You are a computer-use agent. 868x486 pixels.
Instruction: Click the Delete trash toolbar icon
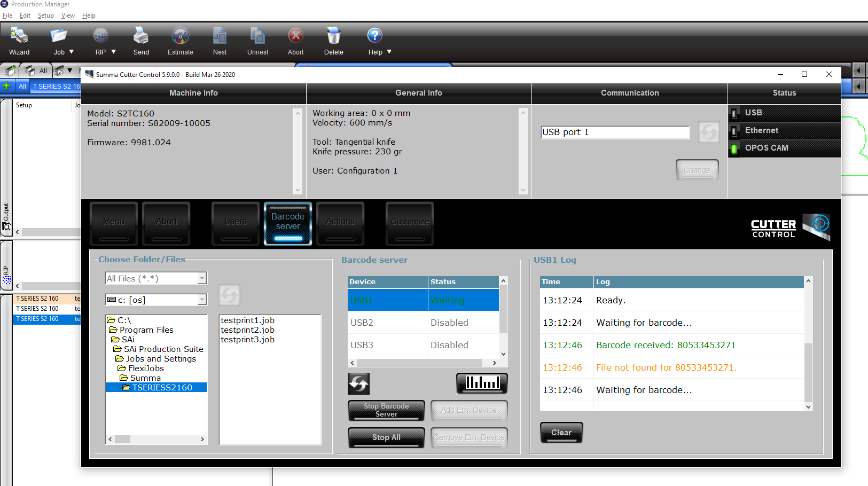click(x=333, y=36)
